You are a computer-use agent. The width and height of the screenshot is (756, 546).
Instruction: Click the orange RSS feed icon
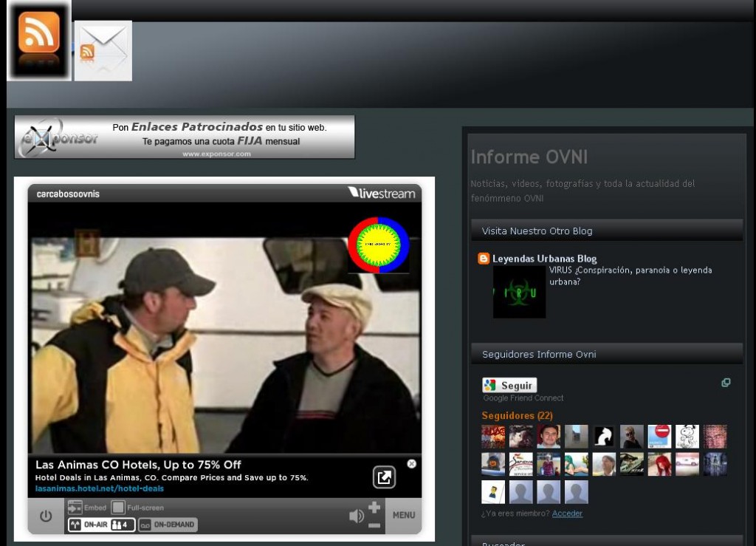pos(39,34)
